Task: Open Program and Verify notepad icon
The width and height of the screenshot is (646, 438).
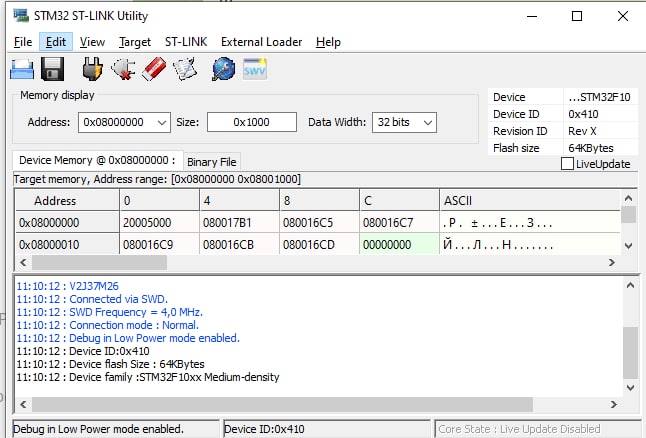Action: pos(185,69)
